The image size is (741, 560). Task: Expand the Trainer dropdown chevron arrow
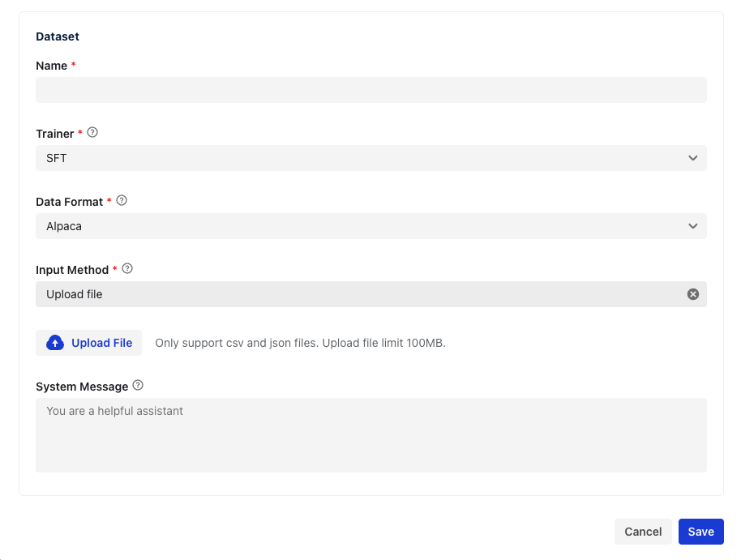coord(693,158)
